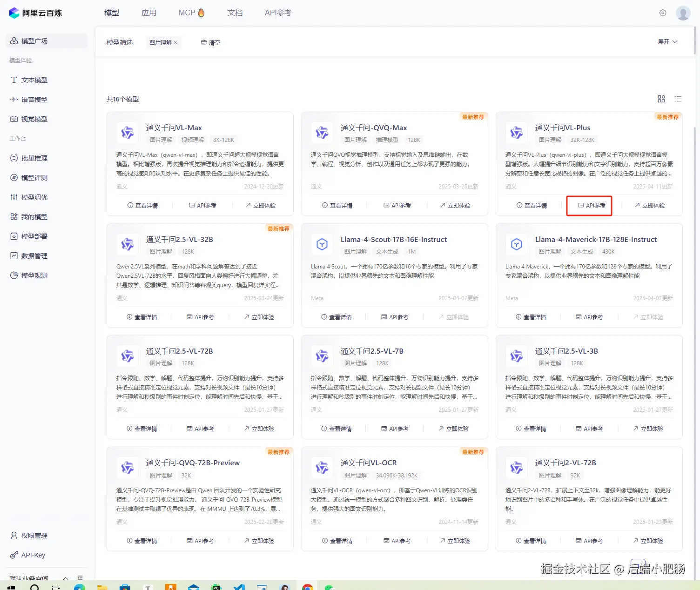
Task: Click 立即体验 for 通义千问VL-Plus
Action: pos(650,205)
